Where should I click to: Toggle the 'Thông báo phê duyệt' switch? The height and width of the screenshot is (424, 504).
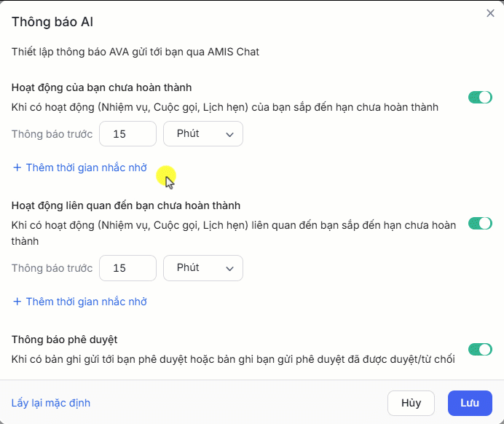(480, 349)
